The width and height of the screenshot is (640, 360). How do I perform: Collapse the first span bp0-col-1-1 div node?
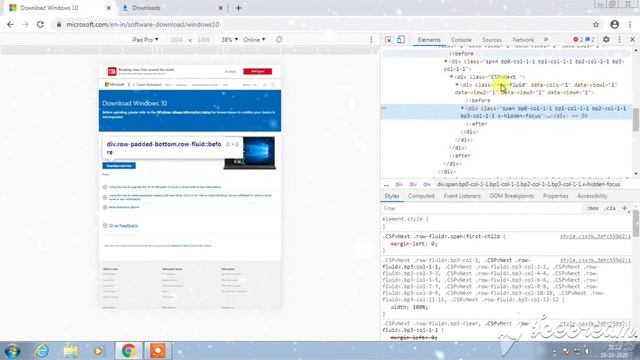click(x=446, y=61)
